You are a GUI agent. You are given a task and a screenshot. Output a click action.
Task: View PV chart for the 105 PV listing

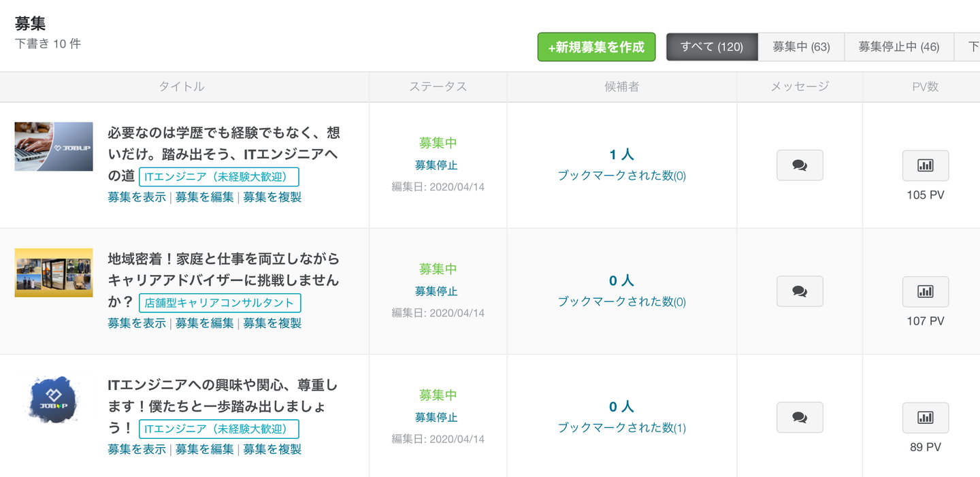[x=925, y=165]
